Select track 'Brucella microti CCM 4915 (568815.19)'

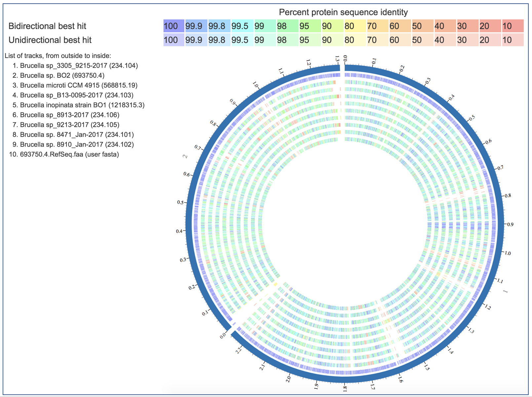79,85
